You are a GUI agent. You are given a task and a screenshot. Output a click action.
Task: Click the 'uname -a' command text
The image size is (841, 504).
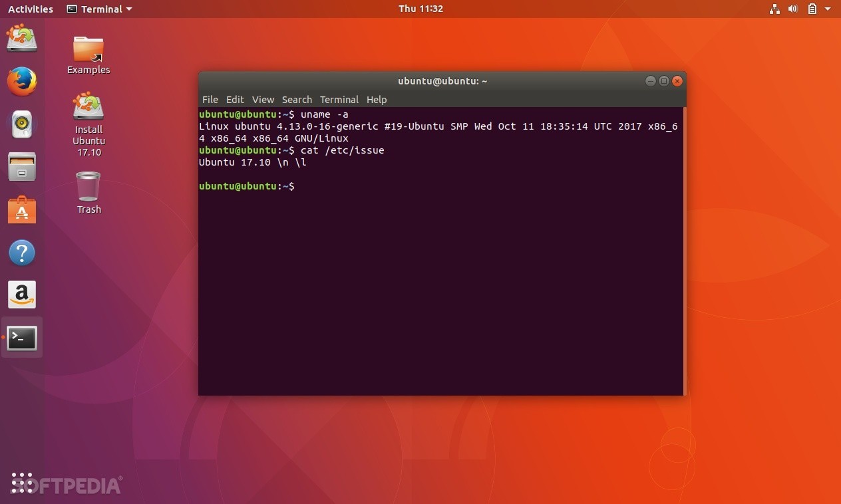pos(324,114)
